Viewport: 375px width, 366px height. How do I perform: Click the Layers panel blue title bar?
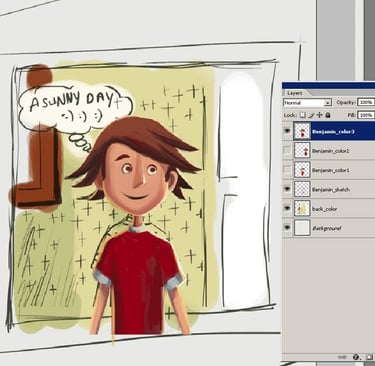click(x=328, y=85)
